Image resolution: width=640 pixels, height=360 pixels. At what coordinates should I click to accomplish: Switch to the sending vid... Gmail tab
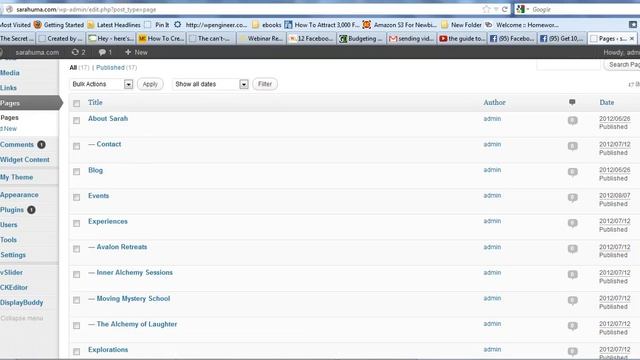pyautogui.click(x=411, y=38)
